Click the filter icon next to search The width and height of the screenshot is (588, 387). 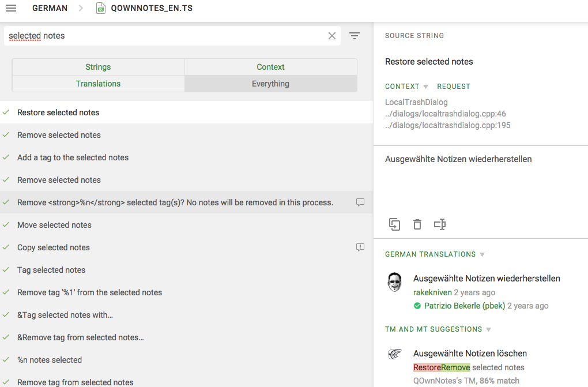click(355, 35)
